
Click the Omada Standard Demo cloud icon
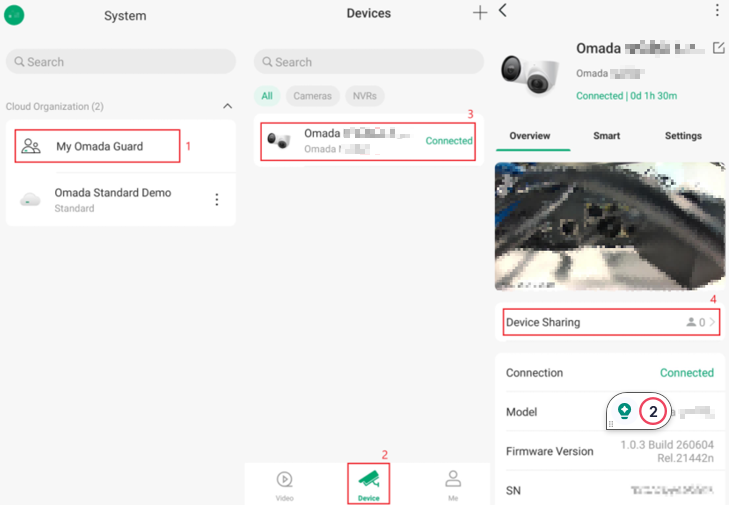tap(30, 200)
